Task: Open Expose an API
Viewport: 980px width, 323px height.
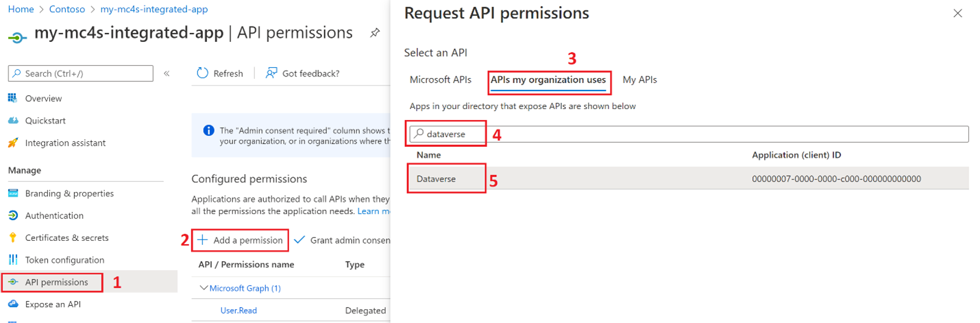Action: pyautogui.click(x=53, y=304)
